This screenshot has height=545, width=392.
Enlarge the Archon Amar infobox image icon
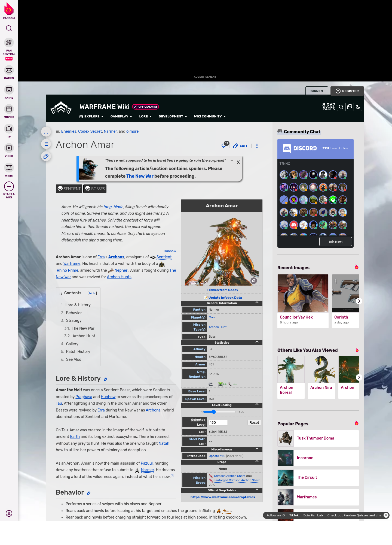(254, 281)
